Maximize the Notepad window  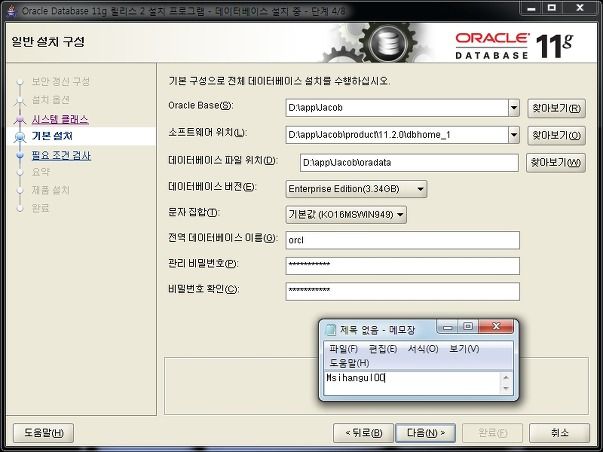click(x=468, y=327)
